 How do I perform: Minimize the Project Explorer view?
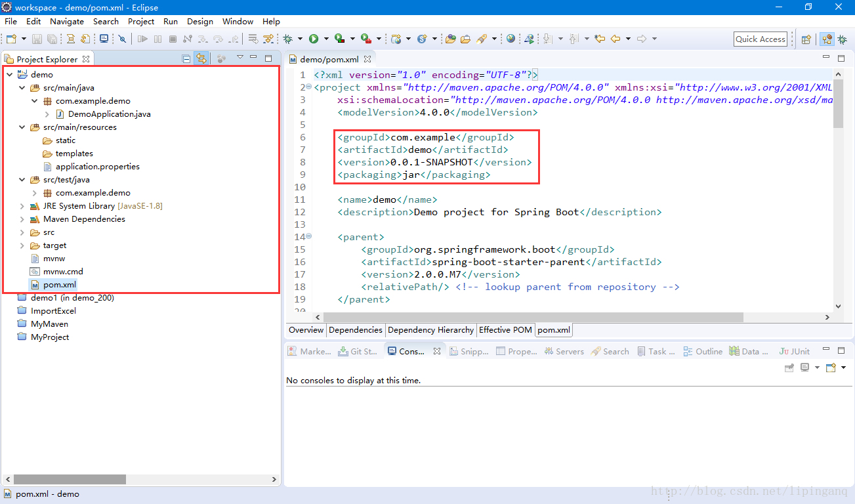tap(253, 58)
